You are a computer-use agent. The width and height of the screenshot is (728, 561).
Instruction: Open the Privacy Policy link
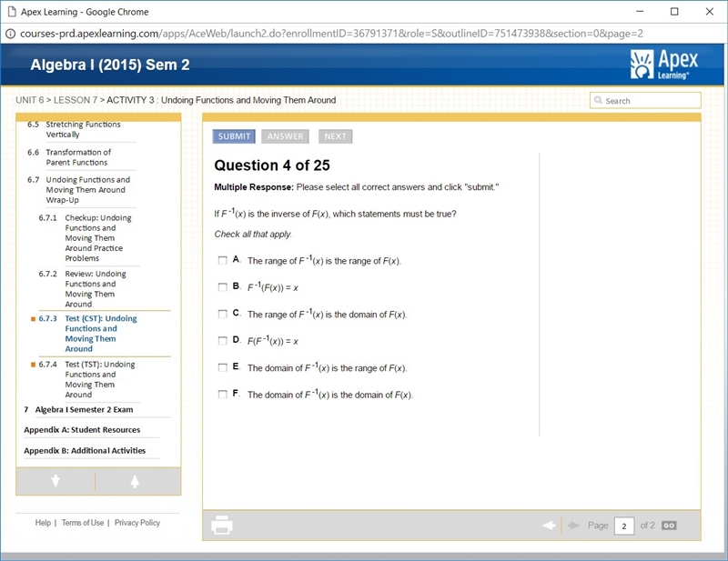137,523
